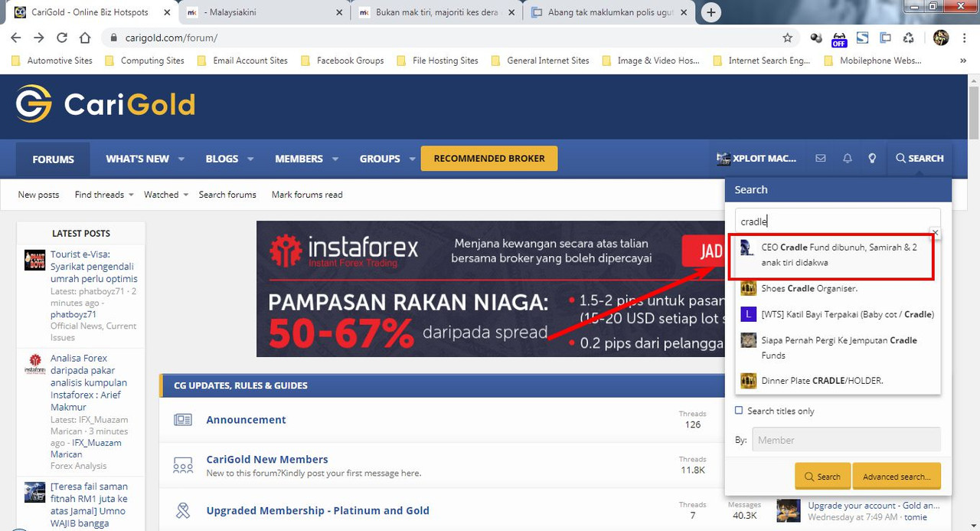Screen dimensions: 980x531
Task: Reload the CariGold page
Action: pyautogui.click(x=62, y=38)
